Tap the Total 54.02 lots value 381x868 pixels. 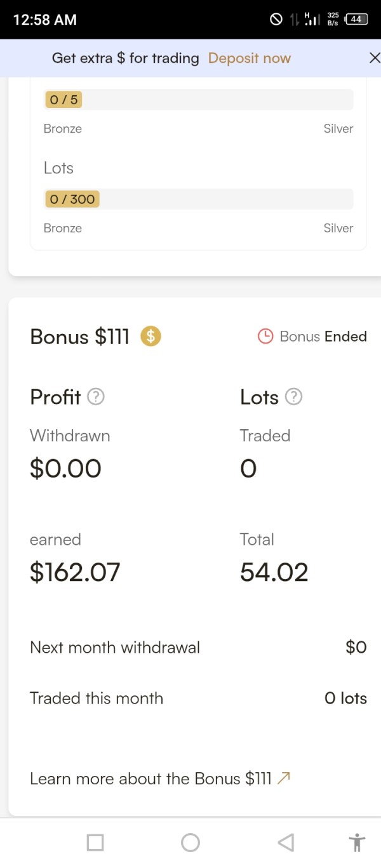click(x=274, y=572)
